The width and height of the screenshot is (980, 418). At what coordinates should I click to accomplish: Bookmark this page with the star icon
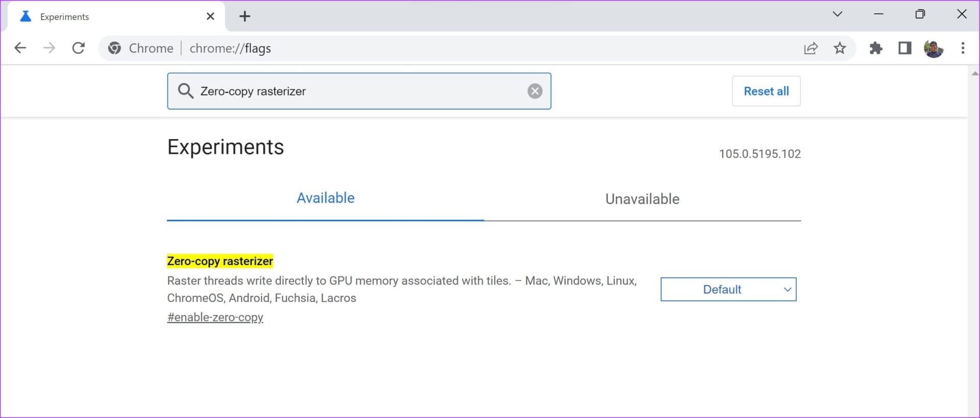840,48
